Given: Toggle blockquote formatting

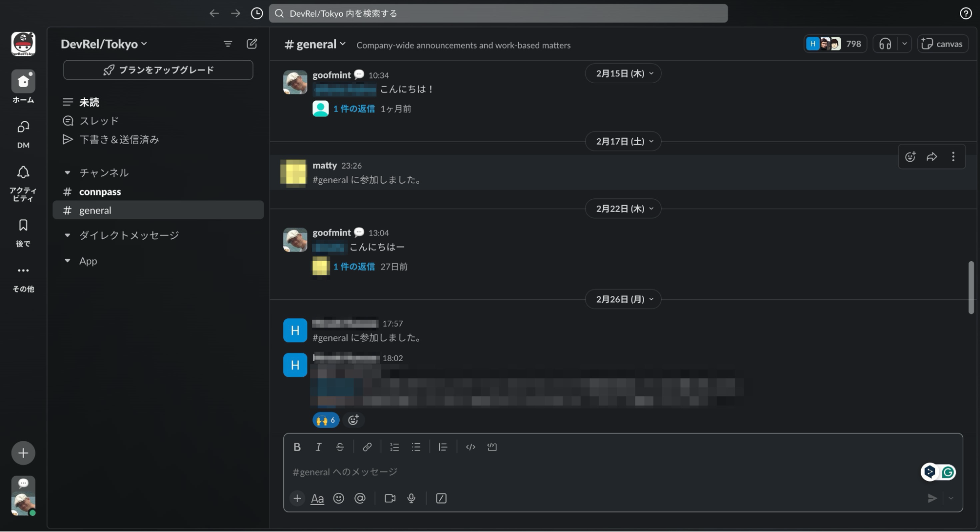Looking at the screenshot, I should [x=443, y=447].
